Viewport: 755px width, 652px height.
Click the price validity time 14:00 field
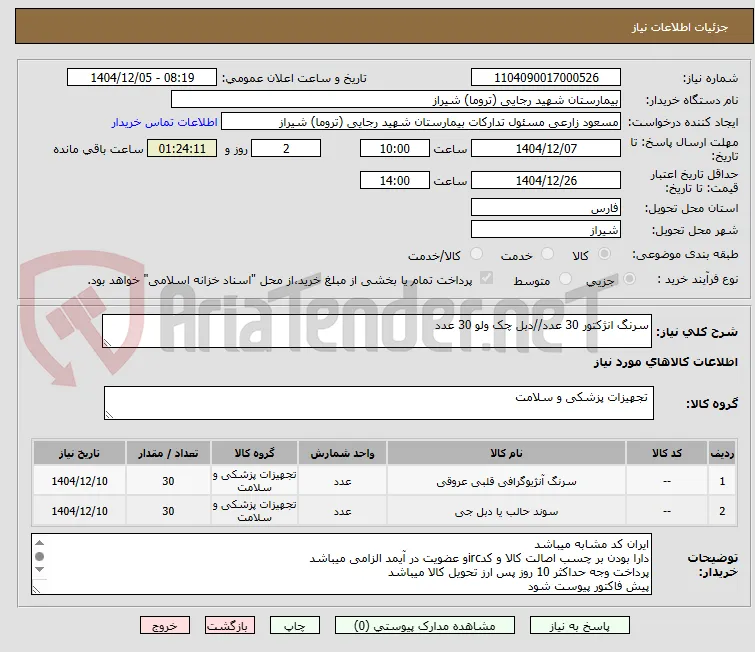395,181
